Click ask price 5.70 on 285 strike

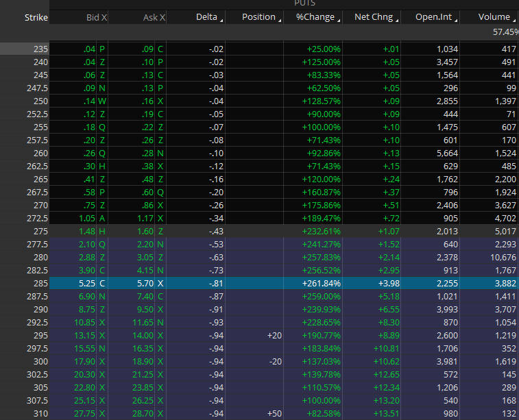click(144, 284)
